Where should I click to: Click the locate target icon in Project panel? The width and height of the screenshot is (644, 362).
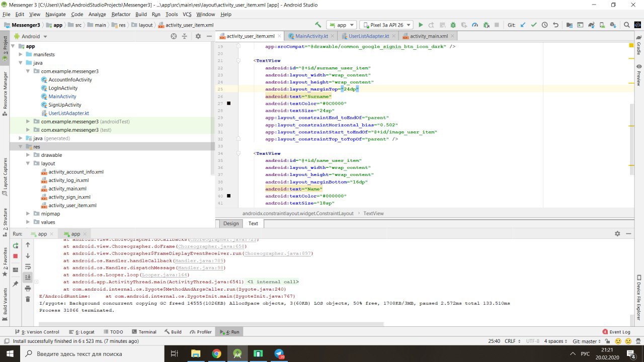point(174,36)
